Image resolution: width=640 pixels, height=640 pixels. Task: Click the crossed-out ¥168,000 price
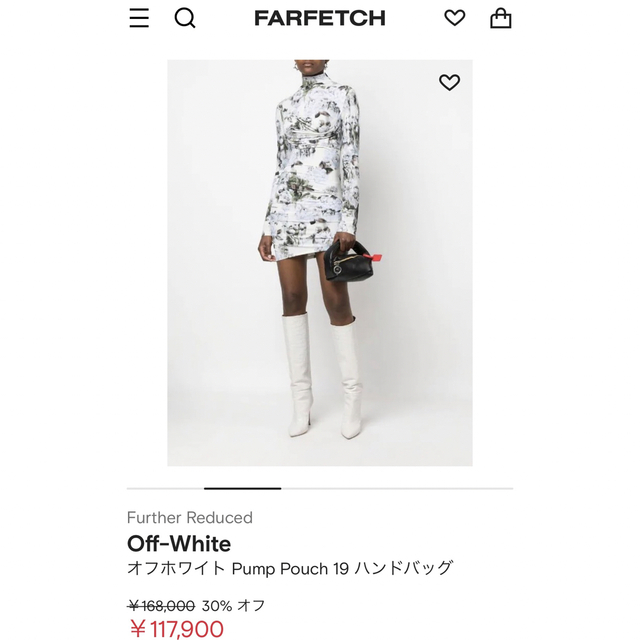pyautogui.click(x=161, y=606)
